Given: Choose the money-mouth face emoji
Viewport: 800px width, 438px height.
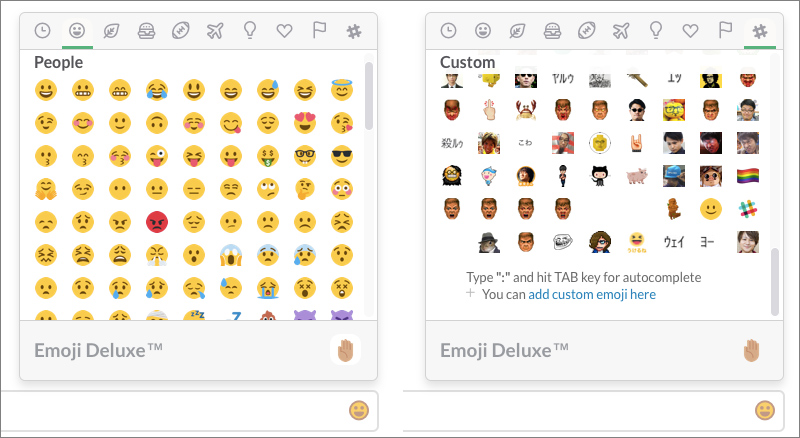Looking at the screenshot, I should pos(268,156).
